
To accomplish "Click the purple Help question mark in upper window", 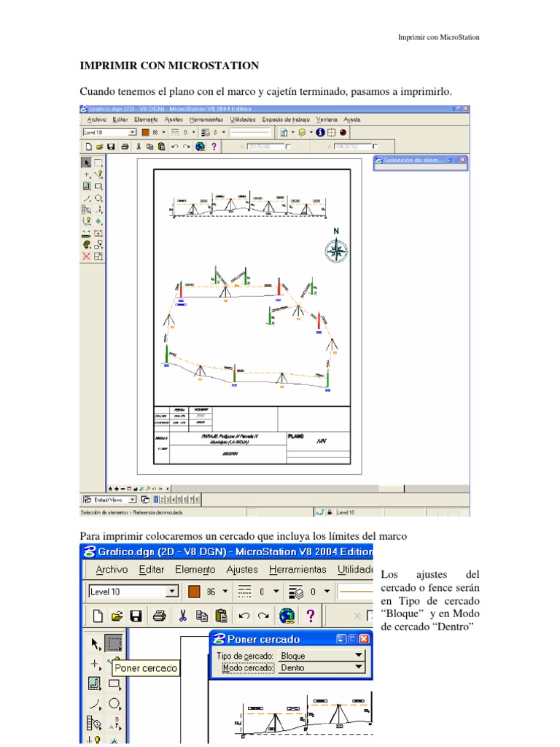I will (214, 147).
